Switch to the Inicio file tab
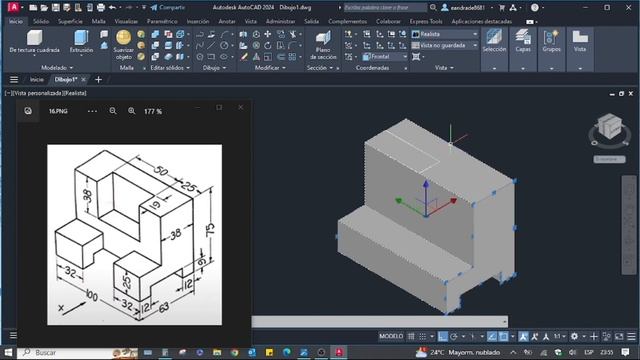The height and width of the screenshot is (360, 640). (37, 80)
